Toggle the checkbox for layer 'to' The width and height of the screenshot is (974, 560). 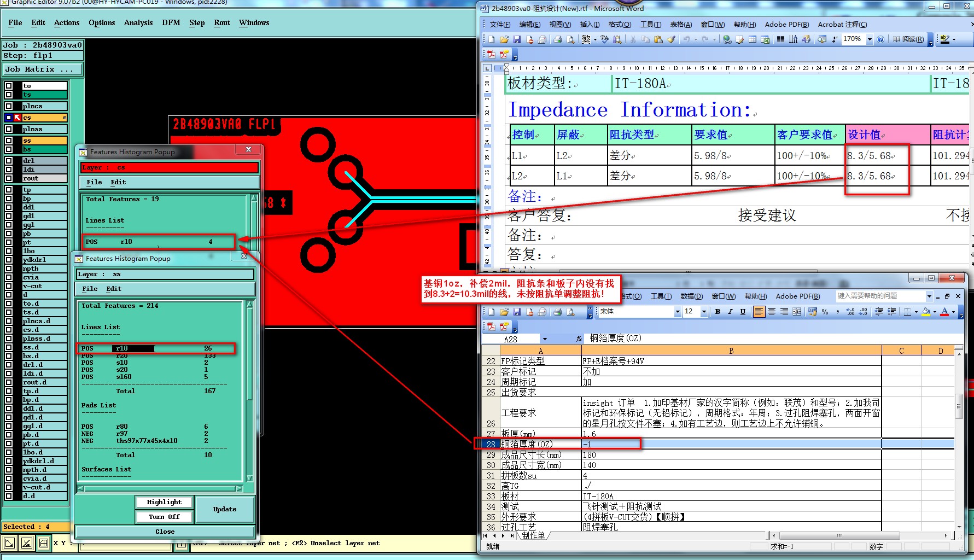point(9,86)
